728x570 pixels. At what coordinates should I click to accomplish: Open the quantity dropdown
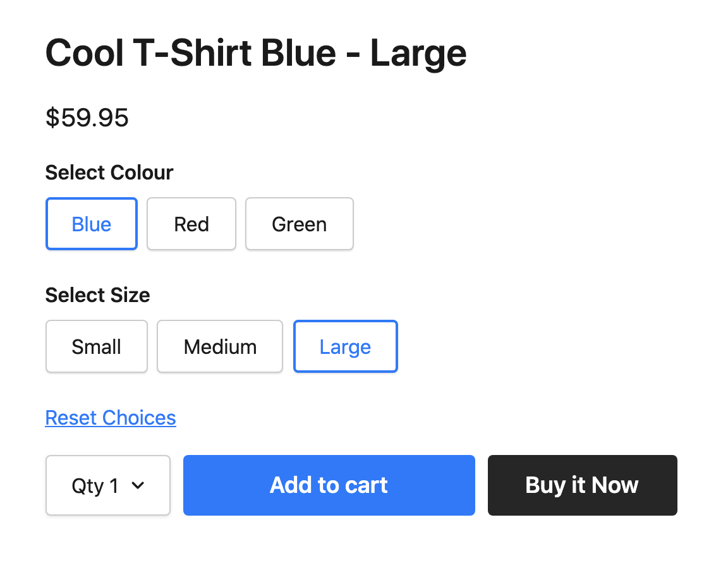pos(107,485)
